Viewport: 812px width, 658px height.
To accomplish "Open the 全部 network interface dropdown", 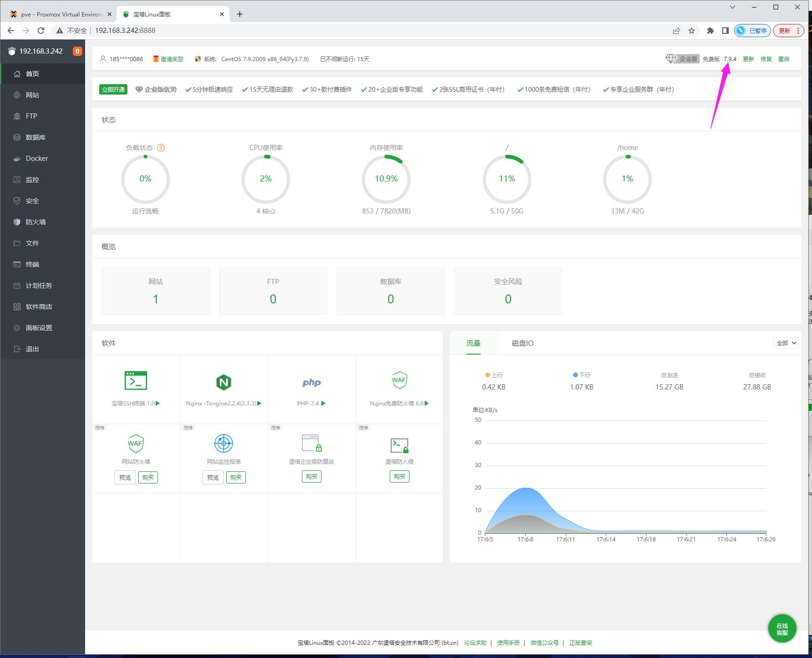I will [786, 343].
